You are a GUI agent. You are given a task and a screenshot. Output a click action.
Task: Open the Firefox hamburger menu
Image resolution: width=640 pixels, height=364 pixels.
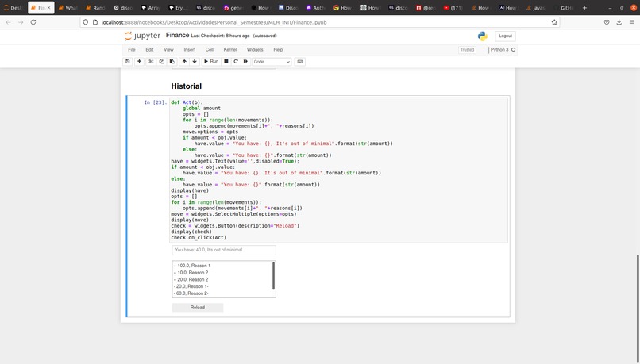[631, 22]
